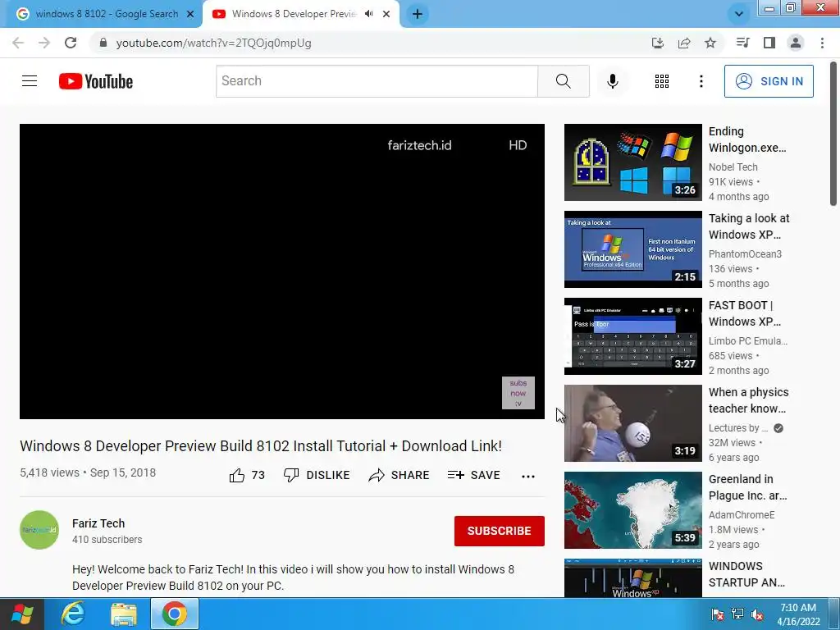Open File Explorer from taskbar

click(124, 614)
